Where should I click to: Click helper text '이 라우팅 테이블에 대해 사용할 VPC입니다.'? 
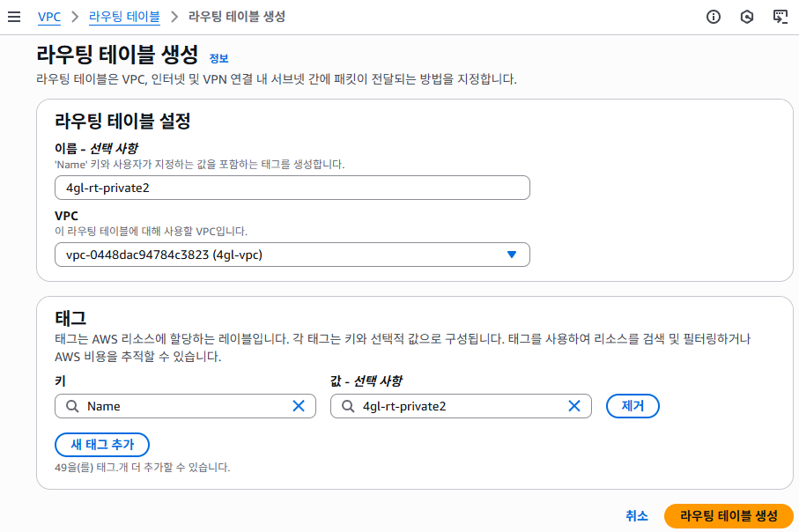(151, 232)
